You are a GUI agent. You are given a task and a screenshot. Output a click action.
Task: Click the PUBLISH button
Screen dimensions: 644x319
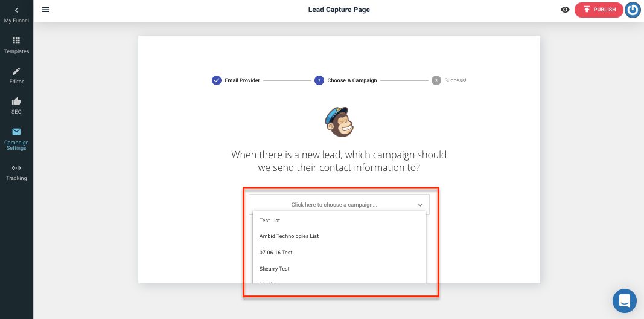[x=599, y=10]
